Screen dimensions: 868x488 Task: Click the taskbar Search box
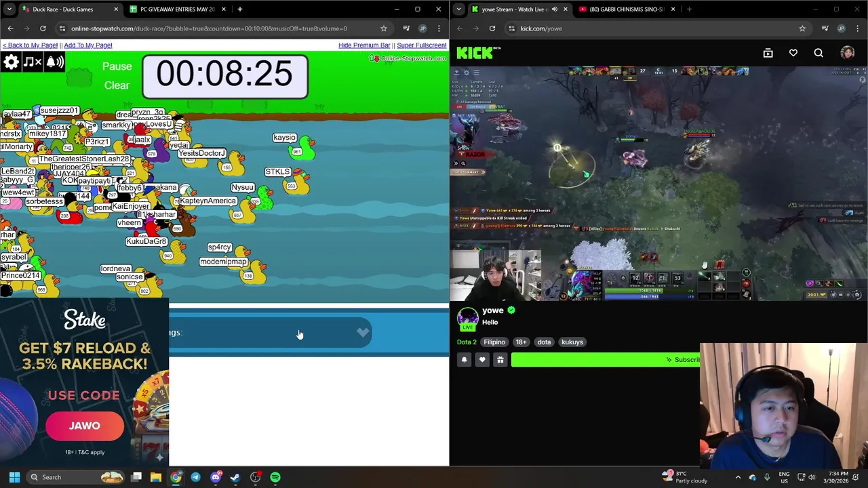pyautogui.click(x=76, y=477)
